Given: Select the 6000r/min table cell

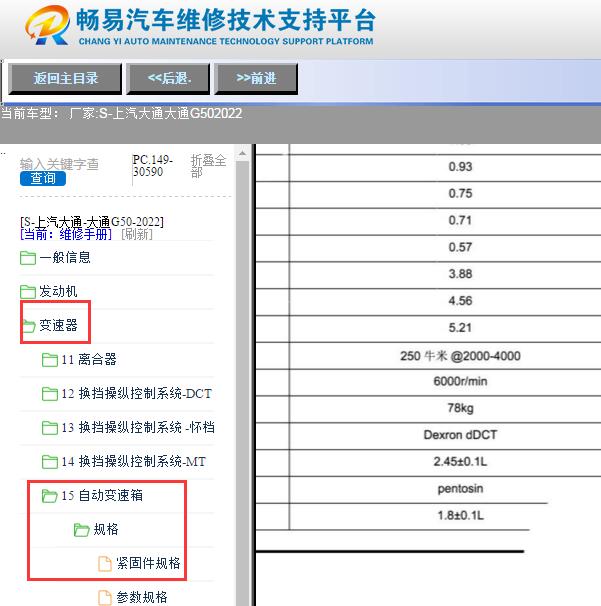Looking at the screenshot, I should pos(460,381).
